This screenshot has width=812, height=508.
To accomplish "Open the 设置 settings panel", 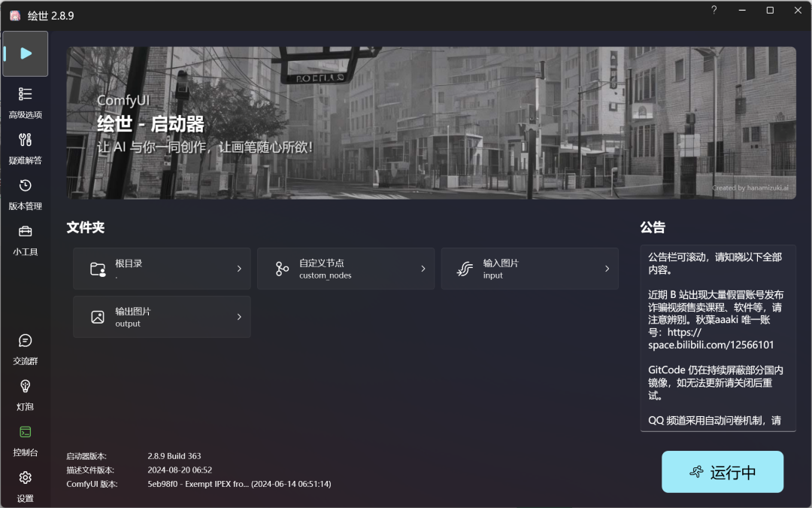I will [x=25, y=485].
